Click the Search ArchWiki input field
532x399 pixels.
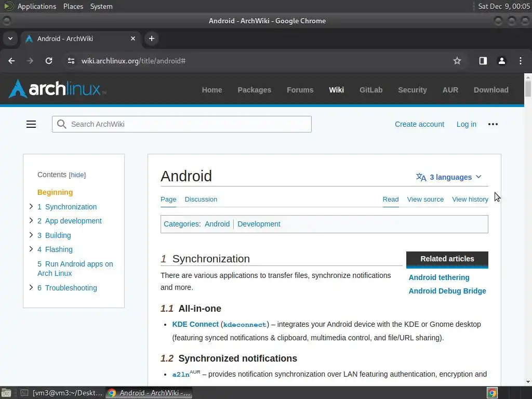click(x=181, y=124)
